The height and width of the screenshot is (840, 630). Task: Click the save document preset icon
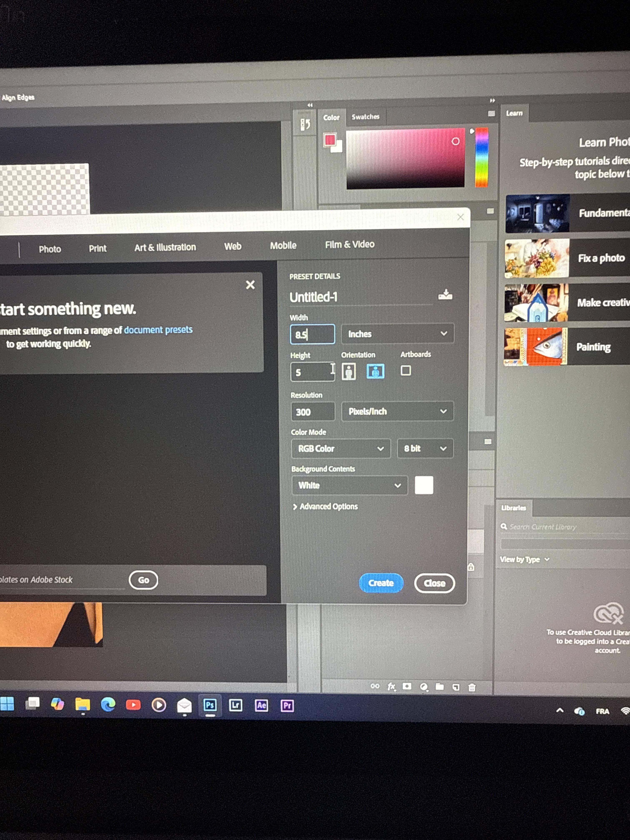(x=445, y=295)
